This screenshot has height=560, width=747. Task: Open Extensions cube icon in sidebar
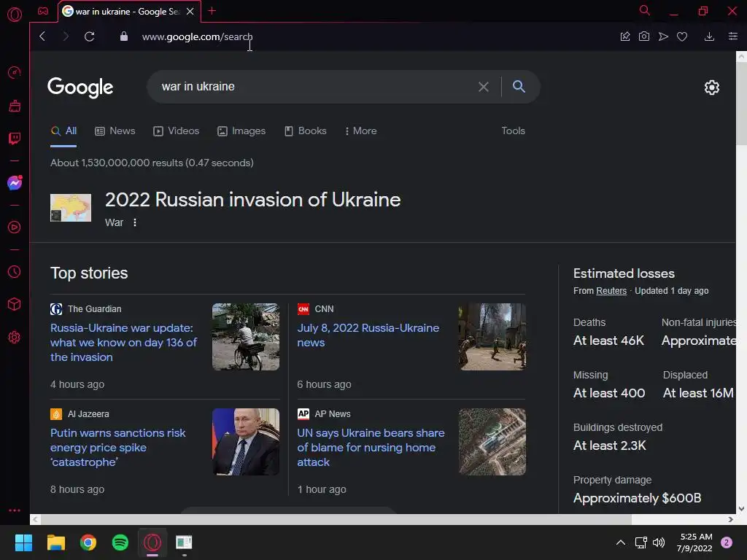tap(15, 304)
